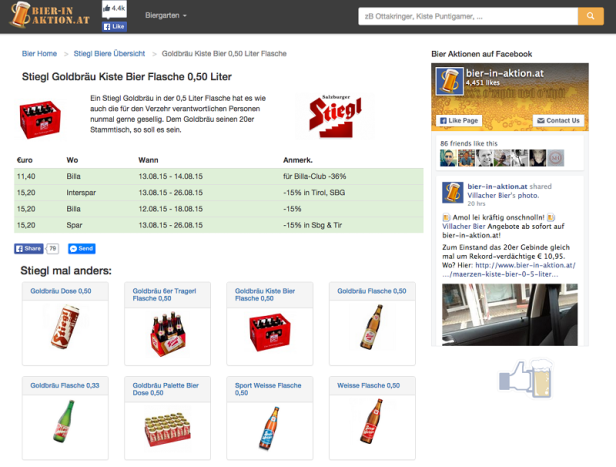This screenshot has height=467, width=616.
Task: Go to Bier Home breadcrumb
Action: pos(39,53)
